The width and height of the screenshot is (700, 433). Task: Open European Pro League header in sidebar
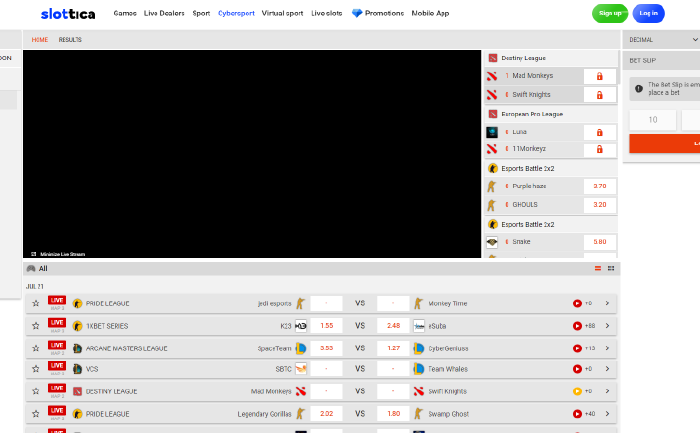551,114
